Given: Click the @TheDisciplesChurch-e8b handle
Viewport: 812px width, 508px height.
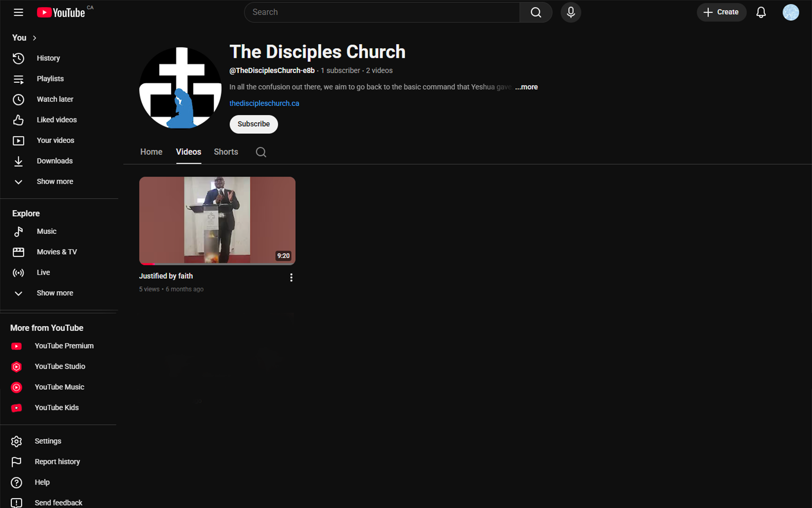Looking at the screenshot, I should (272, 71).
